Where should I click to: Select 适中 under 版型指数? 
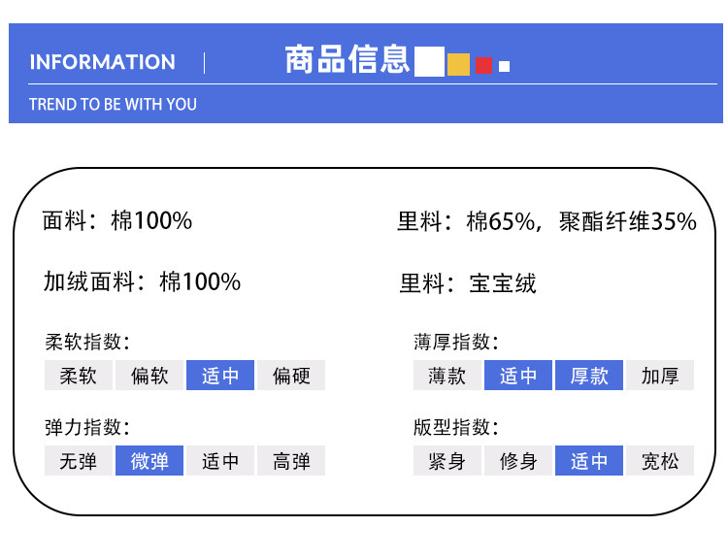[x=589, y=461]
